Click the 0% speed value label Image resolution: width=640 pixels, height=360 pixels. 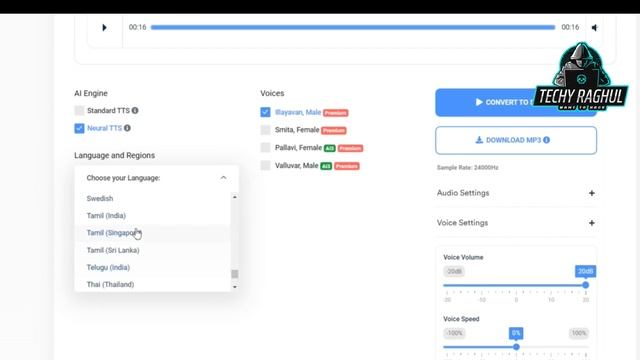click(x=516, y=333)
